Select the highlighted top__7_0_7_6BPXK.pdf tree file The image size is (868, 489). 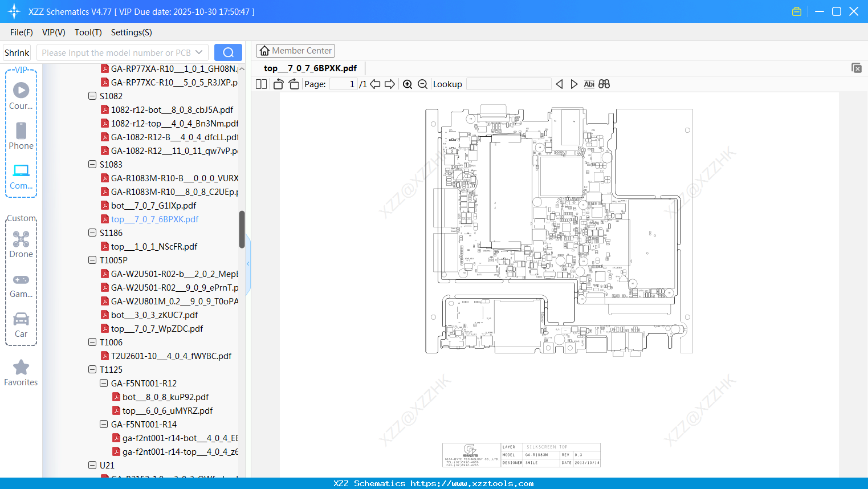click(x=154, y=219)
